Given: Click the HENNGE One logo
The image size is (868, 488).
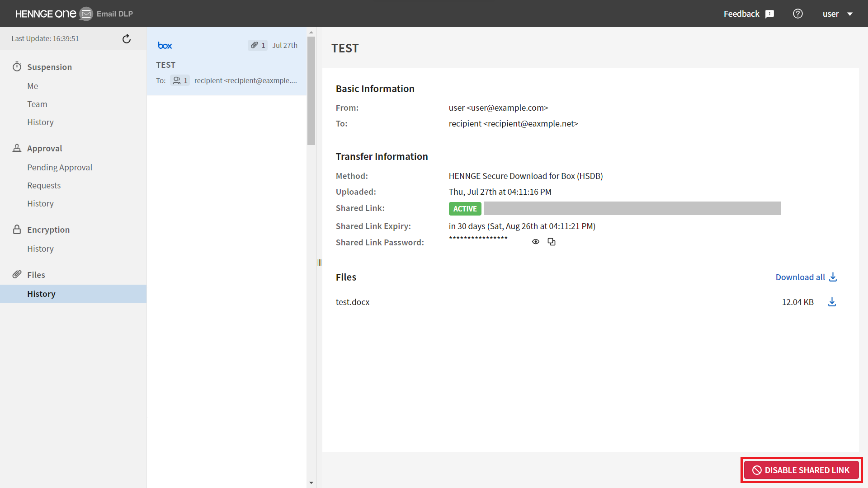Looking at the screenshot, I should pos(46,14).
